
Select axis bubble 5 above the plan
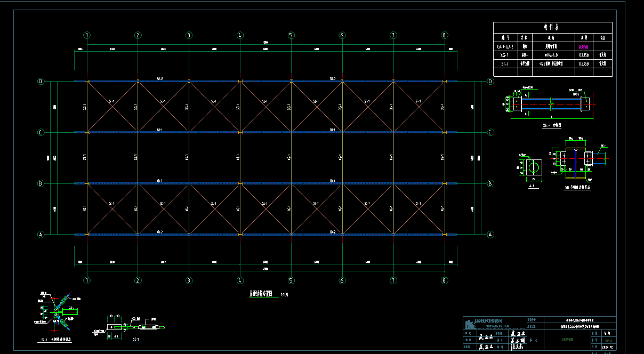[x=291, y=35]
